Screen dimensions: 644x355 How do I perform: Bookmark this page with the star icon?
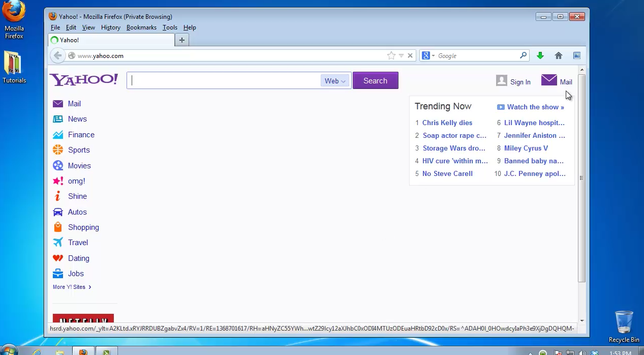391,56
